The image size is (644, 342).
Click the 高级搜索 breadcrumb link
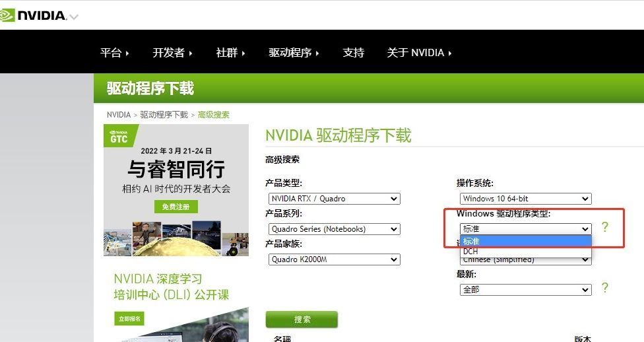(214, 115)
